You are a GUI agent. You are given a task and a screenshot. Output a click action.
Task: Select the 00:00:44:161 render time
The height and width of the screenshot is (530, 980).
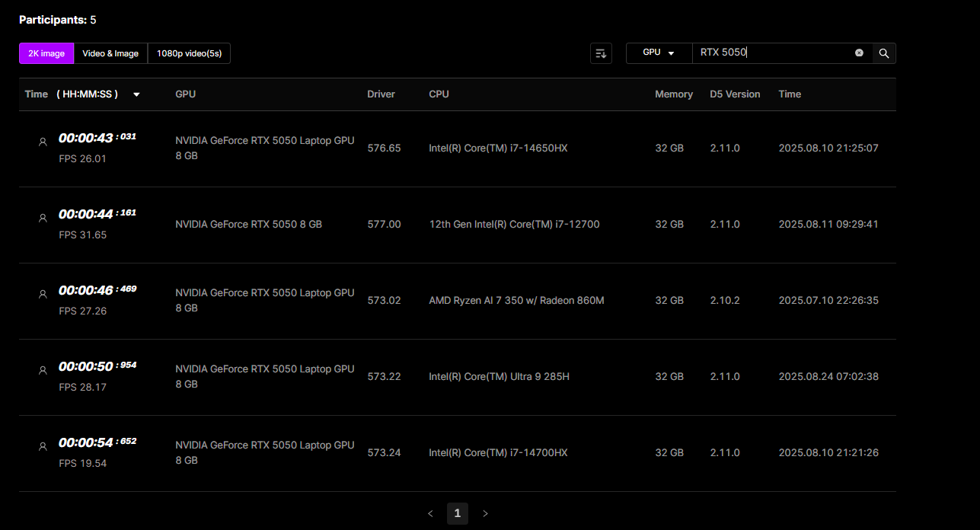pyautogui.click(x=97, y=214)
